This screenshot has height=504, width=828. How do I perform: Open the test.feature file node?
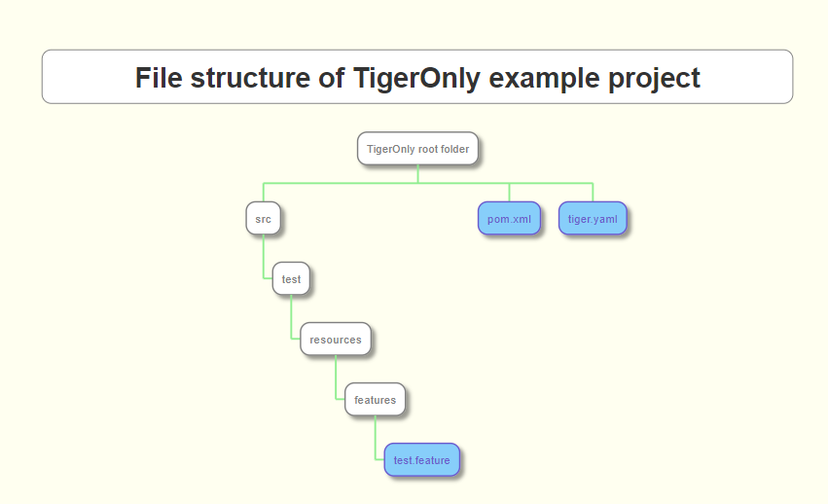click(421, 460)
